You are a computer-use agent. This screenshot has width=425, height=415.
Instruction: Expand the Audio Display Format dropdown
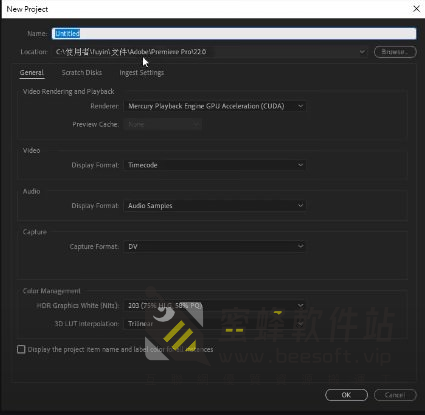coord(215,206)
